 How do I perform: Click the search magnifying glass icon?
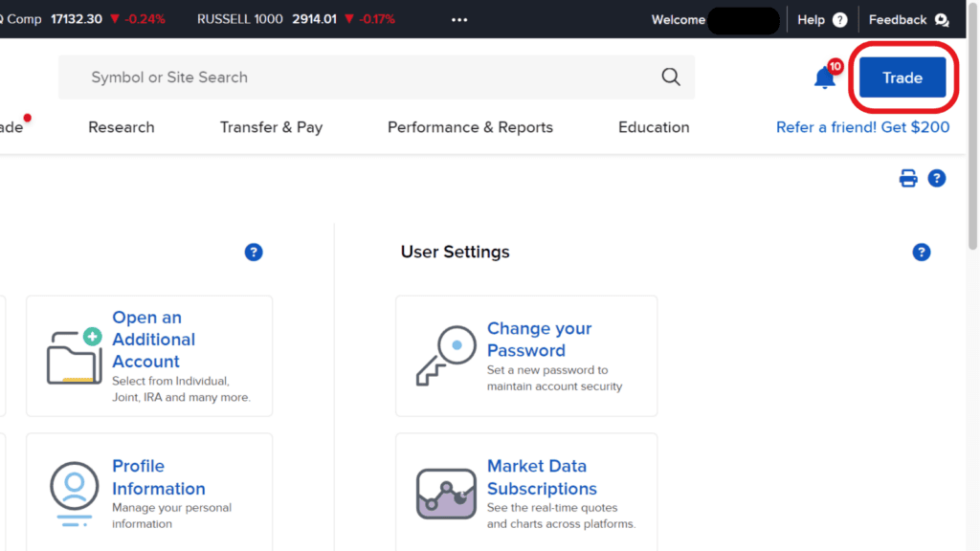669,77
